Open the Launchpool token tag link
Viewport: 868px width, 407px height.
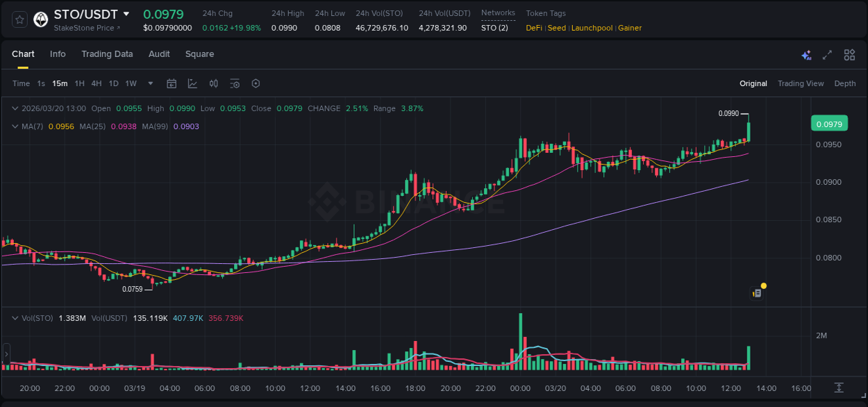[x=592, y=28]
